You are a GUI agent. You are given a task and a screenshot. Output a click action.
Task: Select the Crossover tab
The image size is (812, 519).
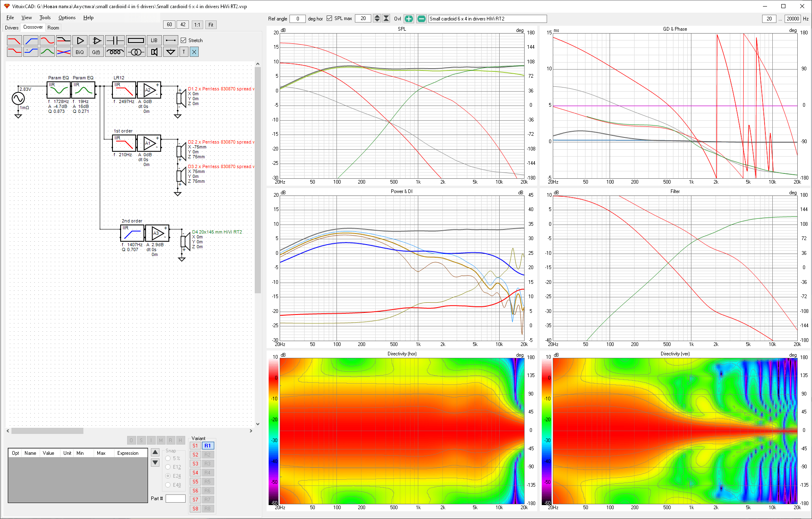coord(33,27)
